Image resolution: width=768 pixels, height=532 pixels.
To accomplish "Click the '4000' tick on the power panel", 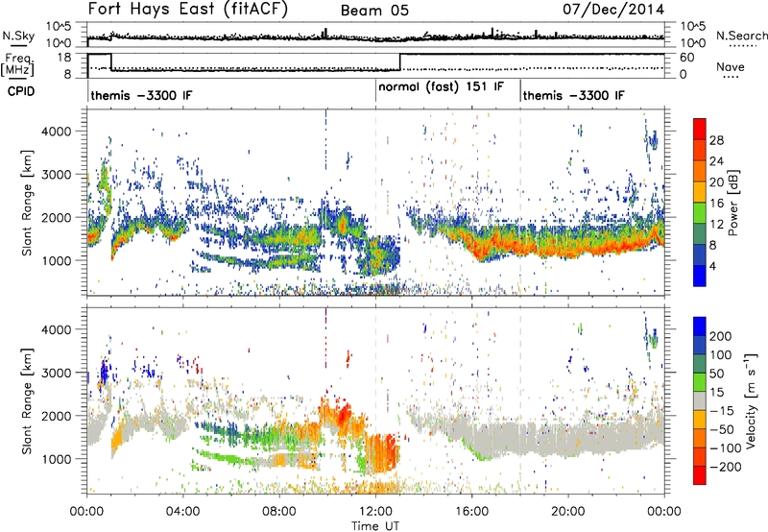I will coord(57,132).
